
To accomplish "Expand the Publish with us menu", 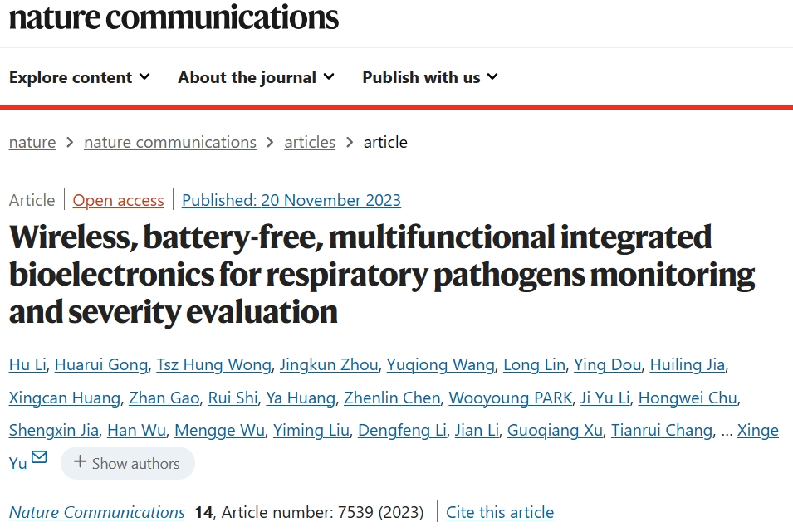I will (x=430, y=77).
